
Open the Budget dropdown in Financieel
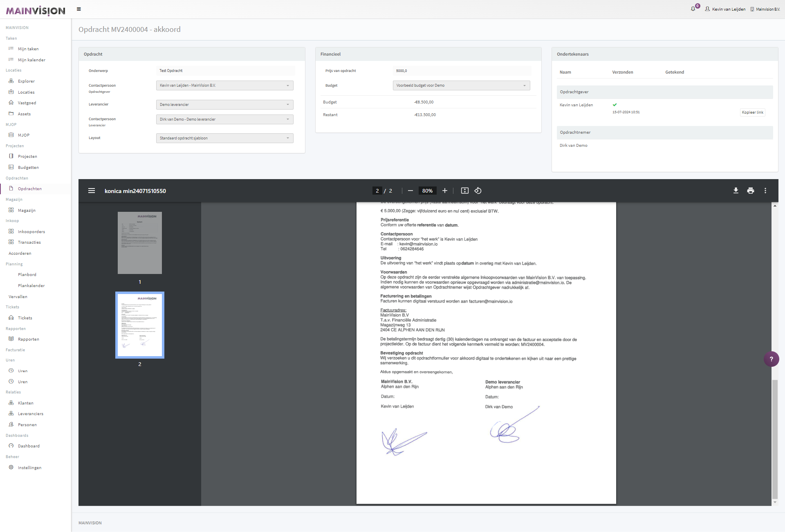coord(461,85)
